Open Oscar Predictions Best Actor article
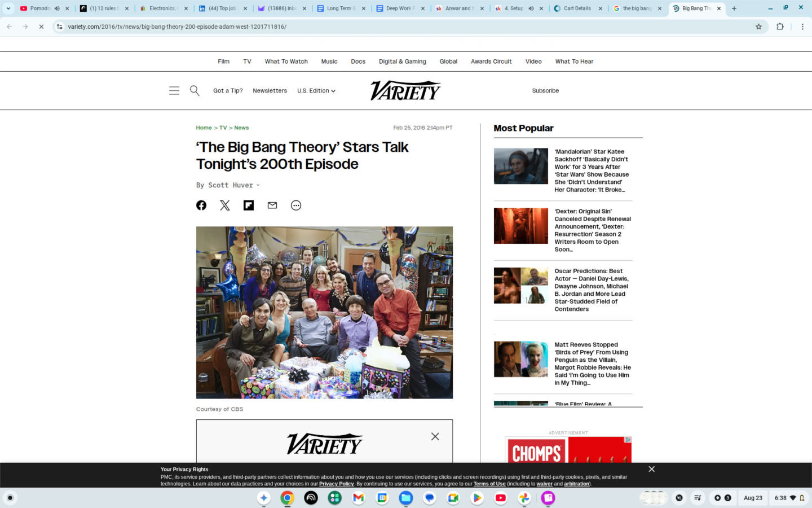Viewport: 812px width, 508px height. point(592,290)
